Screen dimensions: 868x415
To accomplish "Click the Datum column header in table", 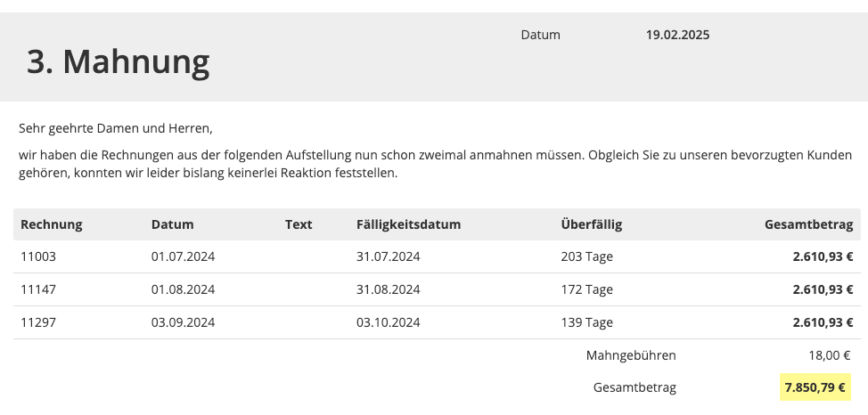I will [x=173, y=224].
